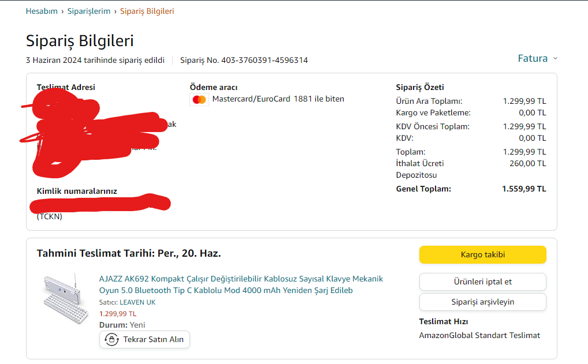Click the Sipariş Bilgileri page heading

[x=80, y=41]
